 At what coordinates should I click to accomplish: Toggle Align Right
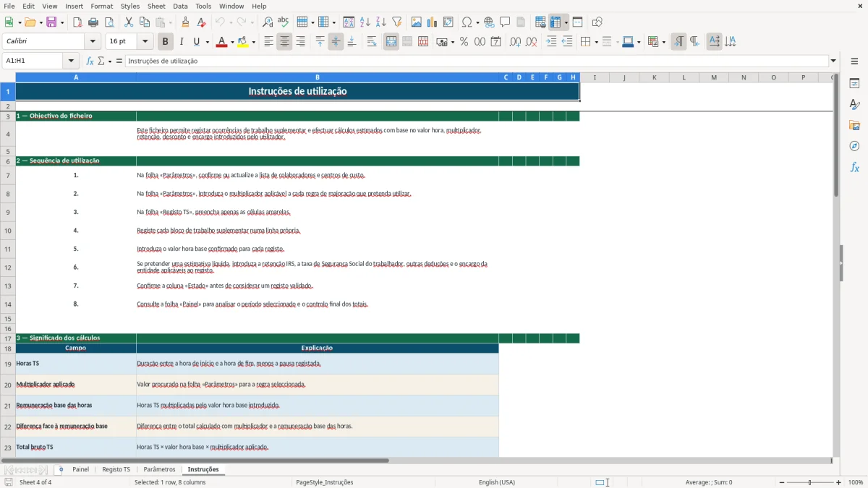(300, 42)
